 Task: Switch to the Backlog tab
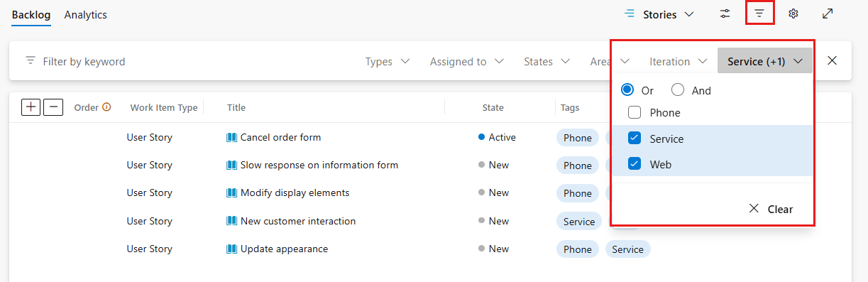click(31, 14)
